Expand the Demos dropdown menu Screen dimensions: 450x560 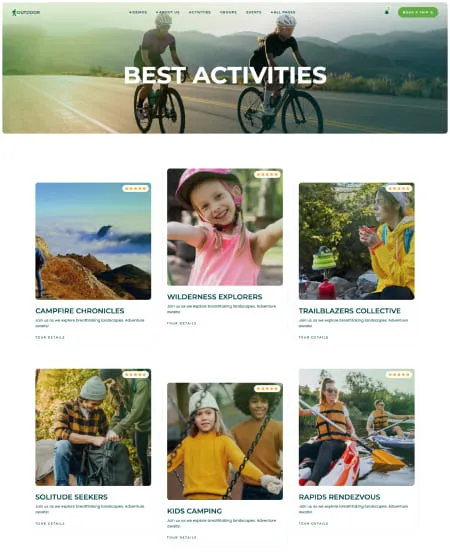tap(138, 12)
